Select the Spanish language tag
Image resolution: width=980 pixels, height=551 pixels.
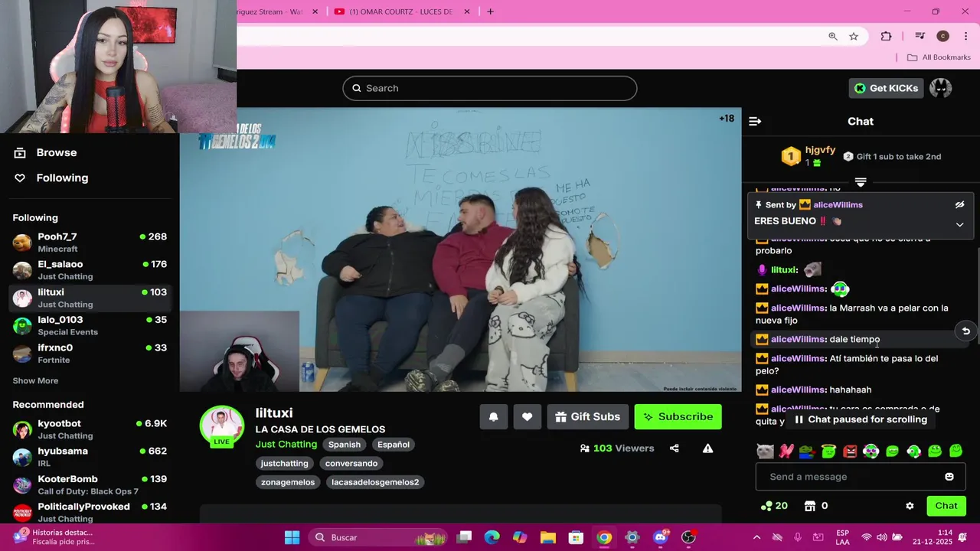click(345, 445)
